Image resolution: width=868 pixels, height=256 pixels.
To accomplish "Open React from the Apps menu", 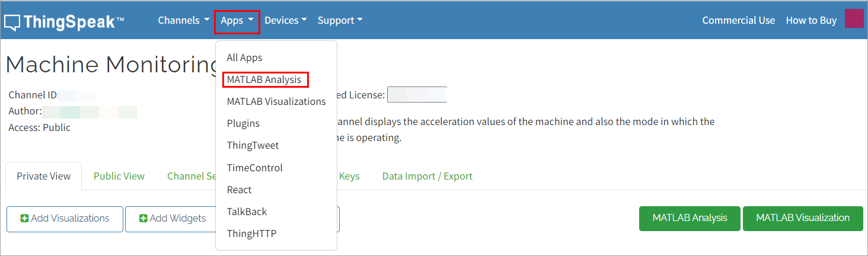I will click(x=239, y=190).
